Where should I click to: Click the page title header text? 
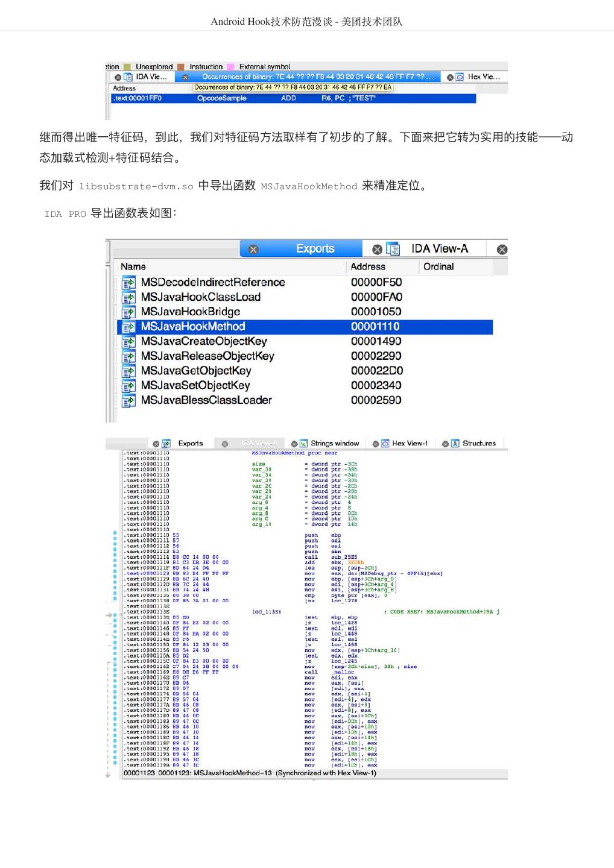coord(306,22)
